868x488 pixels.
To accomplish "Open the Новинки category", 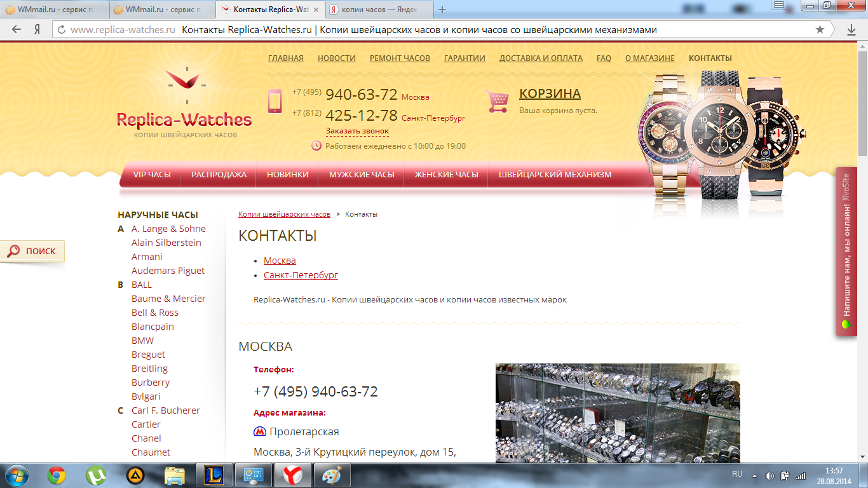I will pos(288,174).
